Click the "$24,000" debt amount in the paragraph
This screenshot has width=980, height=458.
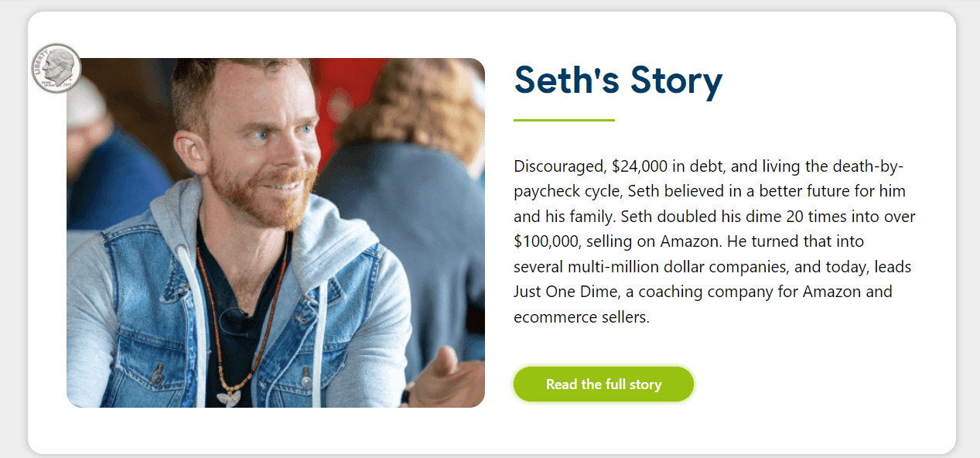click(639, 166)
